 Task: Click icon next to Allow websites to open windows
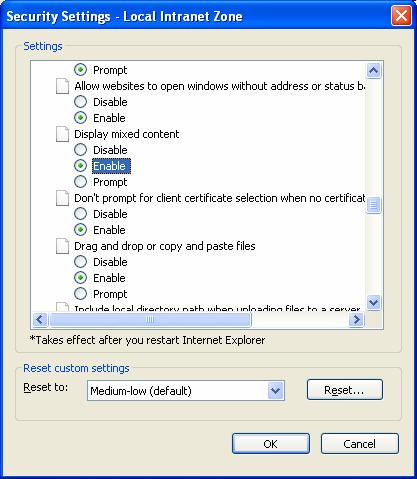click(62, 86)
